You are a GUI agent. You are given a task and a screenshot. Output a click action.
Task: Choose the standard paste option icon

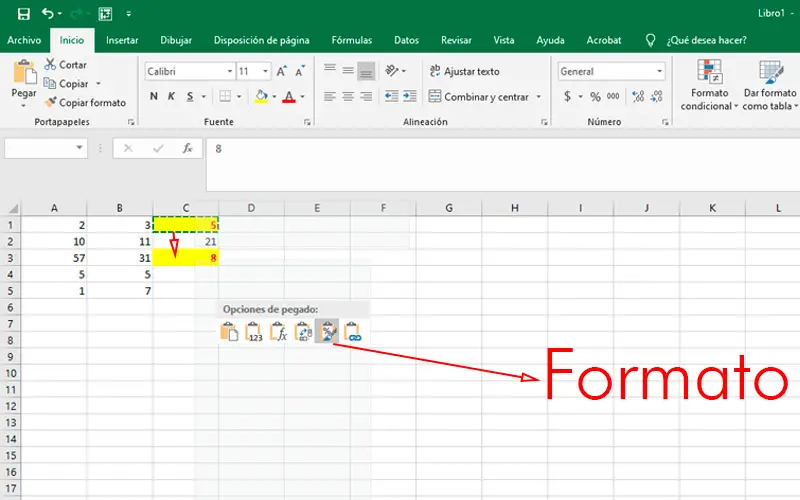pyautogui.click(x=229, y=332)
